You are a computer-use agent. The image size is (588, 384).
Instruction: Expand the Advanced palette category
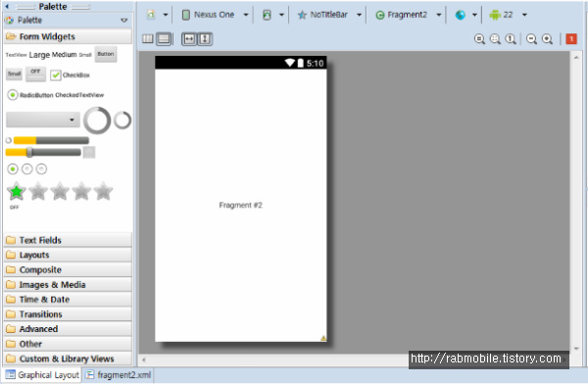pos(68,329)
